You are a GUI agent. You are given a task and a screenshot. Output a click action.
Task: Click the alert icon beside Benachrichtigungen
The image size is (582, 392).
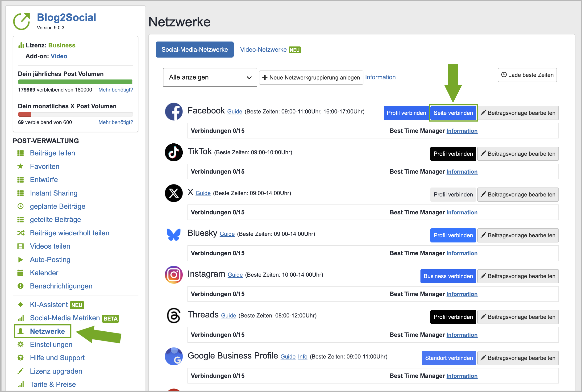point(21,286)
